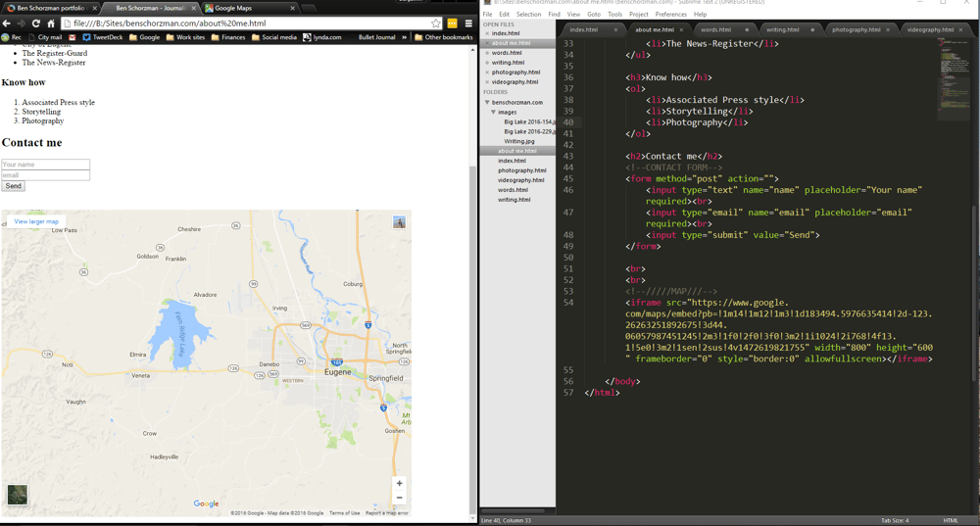Screen dimensions: 980x526
Task: Zoom in on the embedded map
Action: (400, 484)
